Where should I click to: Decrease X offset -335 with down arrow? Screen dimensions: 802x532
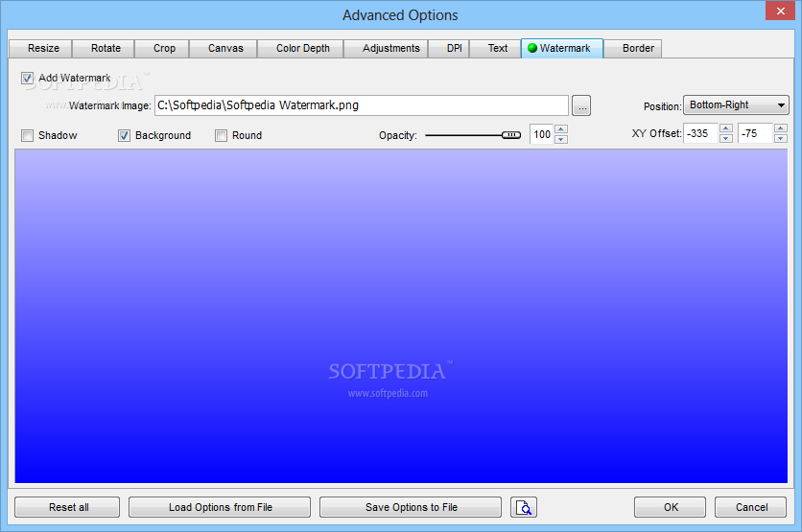click(726, 138)
